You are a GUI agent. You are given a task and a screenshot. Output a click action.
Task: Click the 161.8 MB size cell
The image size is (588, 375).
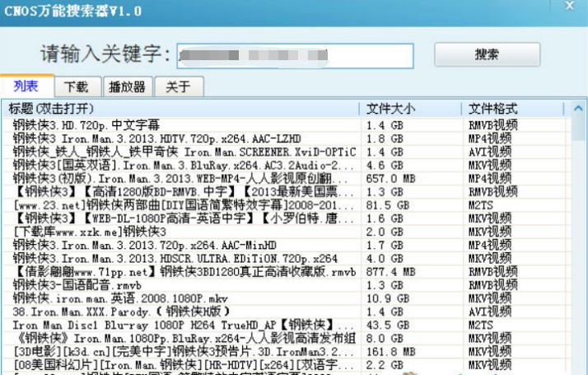pyautogui.click(x=390, y=352)
